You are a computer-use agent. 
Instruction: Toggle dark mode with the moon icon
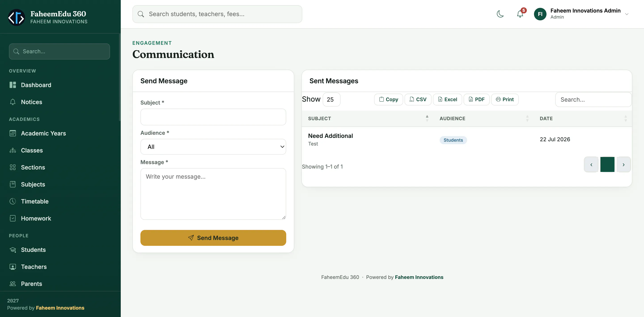[x=500, y=14]
